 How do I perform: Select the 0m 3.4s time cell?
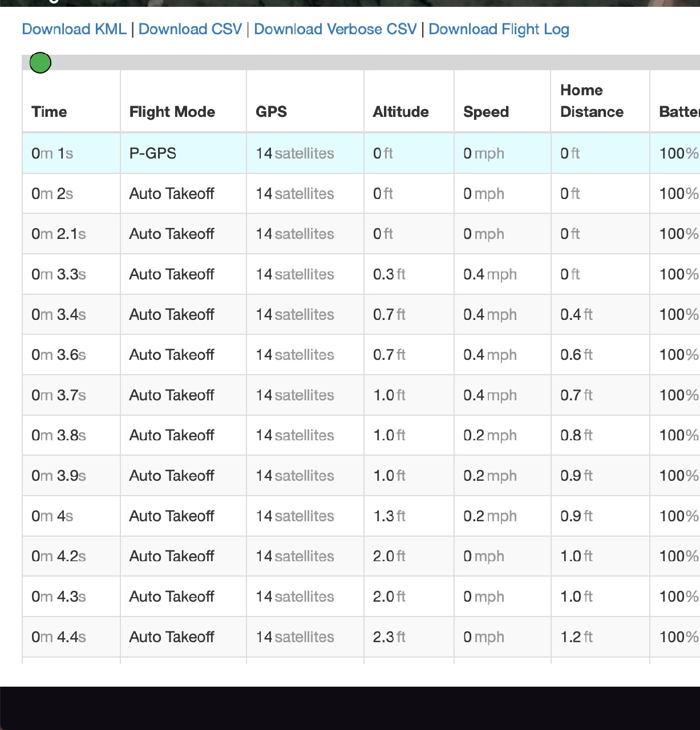71,314
